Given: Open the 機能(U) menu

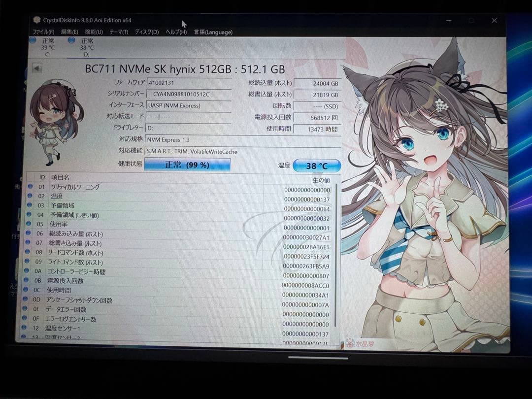Looking at the screenshot, I should coord(94,32).
